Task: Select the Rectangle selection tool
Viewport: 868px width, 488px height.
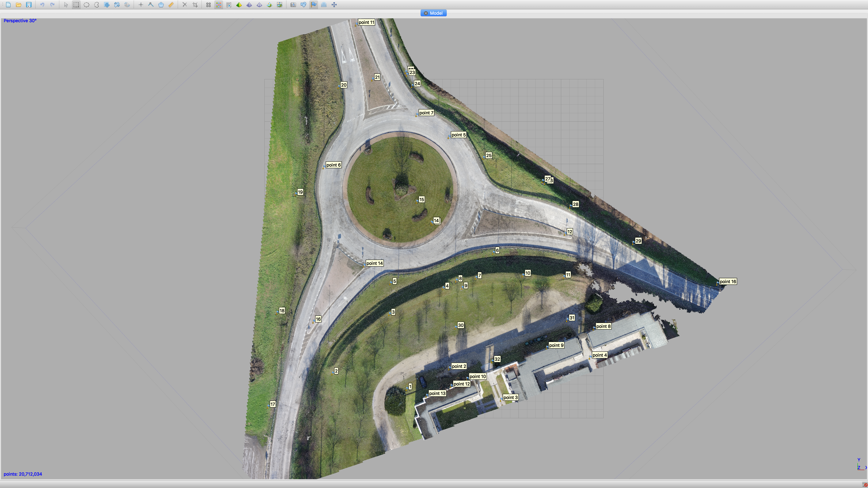Action: pyautogui.click(x=76, y=5)
